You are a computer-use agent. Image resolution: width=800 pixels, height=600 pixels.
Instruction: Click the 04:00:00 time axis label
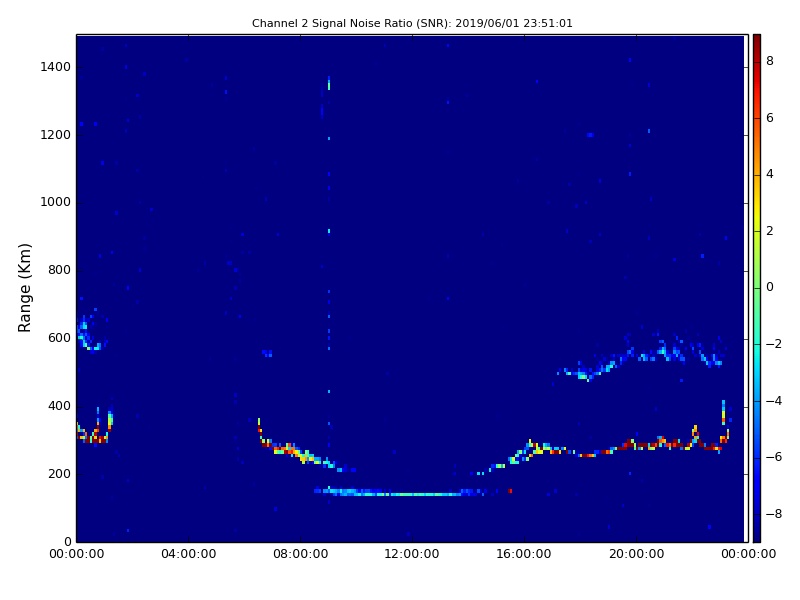[188, 554]
